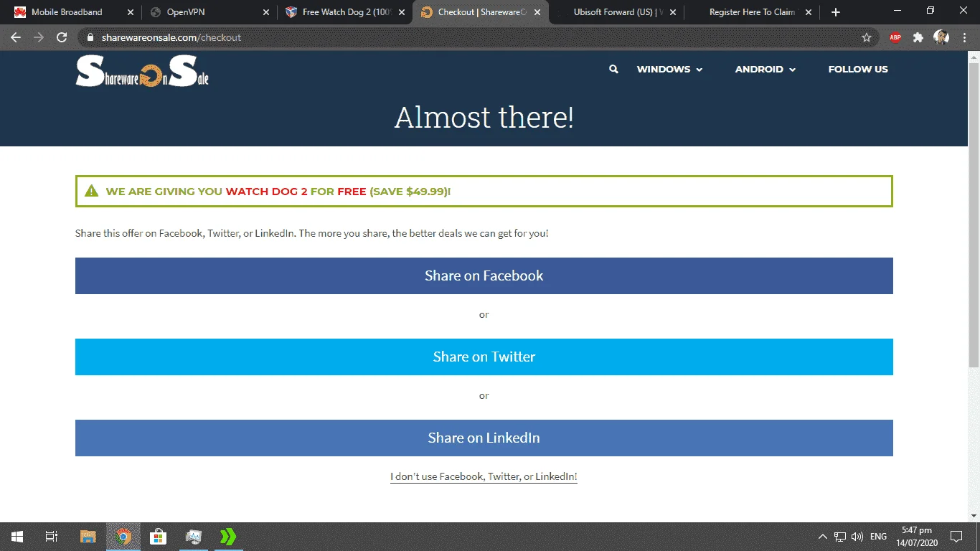Open the site search magnifier icon
The image size is (980, 551).
[x=613, y=70]
